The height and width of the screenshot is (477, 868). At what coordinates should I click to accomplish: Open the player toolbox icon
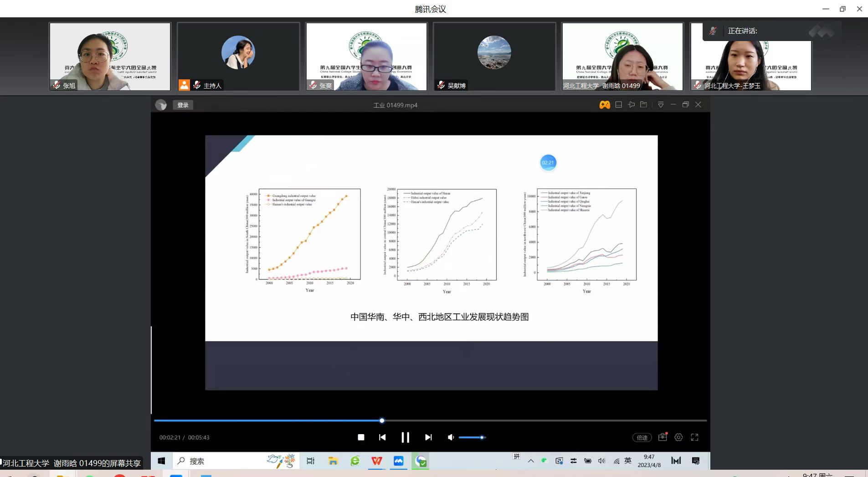(x=663, y=437)
